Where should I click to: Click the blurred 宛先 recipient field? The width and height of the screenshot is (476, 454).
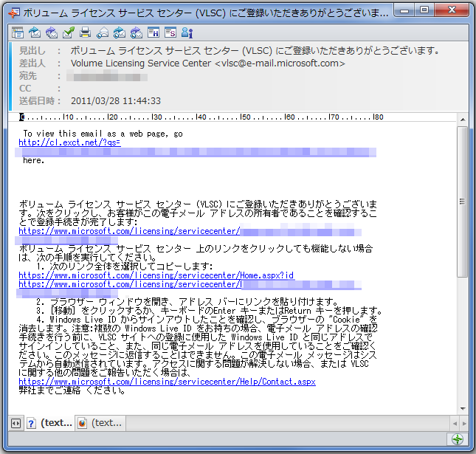click(x=107, y=76)
